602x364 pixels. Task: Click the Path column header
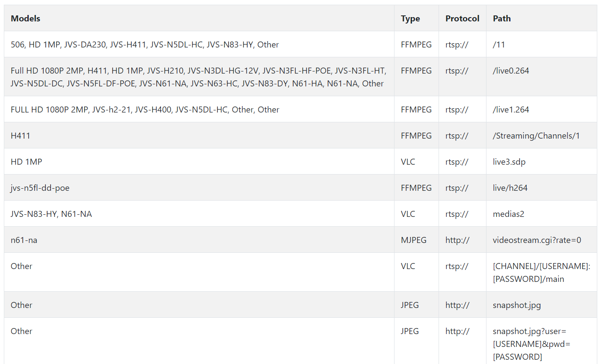(x=502, y=18)
